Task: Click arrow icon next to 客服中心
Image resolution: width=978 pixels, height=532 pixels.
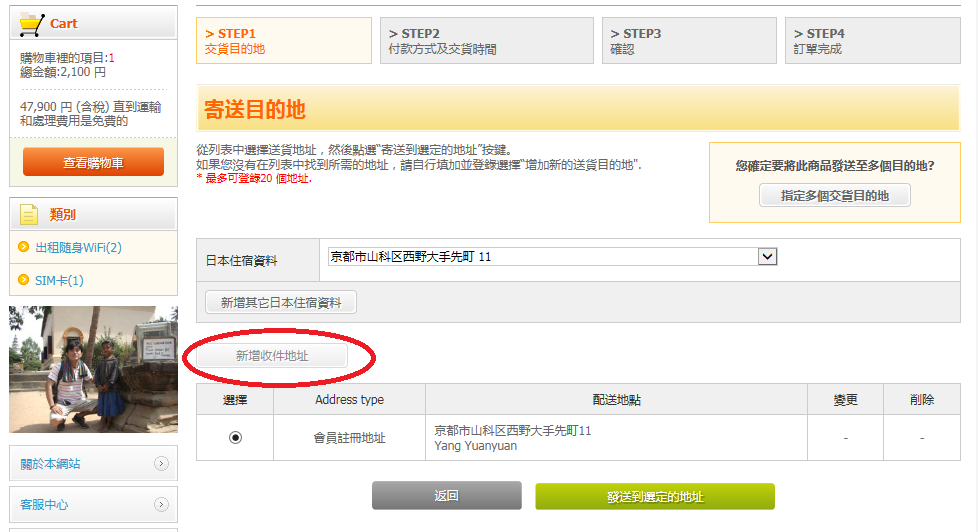Action: pos(161,505)
